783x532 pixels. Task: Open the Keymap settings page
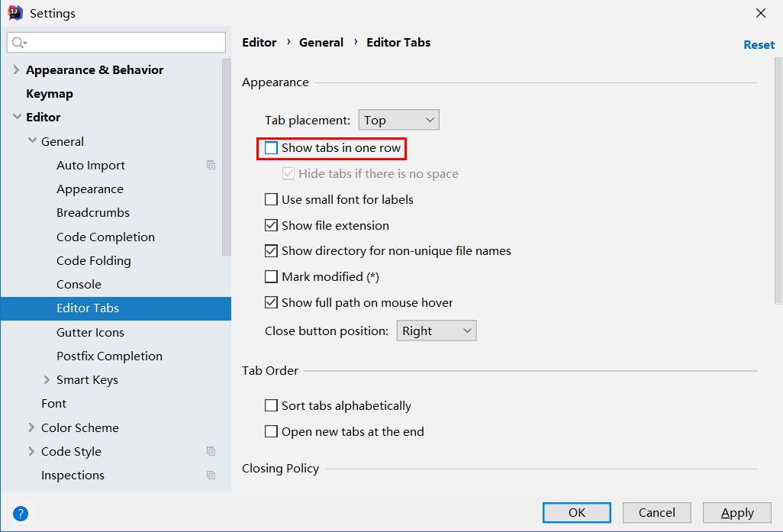pyautogui.click(x=50, y=94)
